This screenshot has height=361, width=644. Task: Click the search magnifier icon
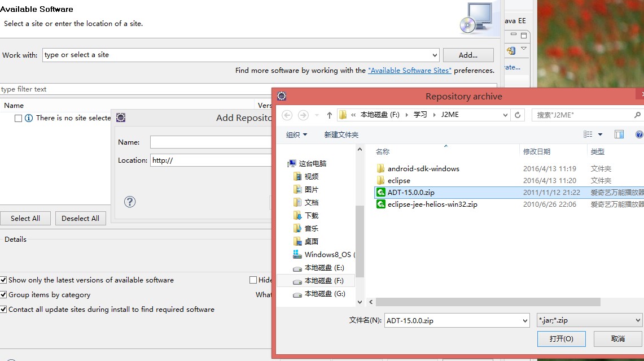tap(637, 115)
